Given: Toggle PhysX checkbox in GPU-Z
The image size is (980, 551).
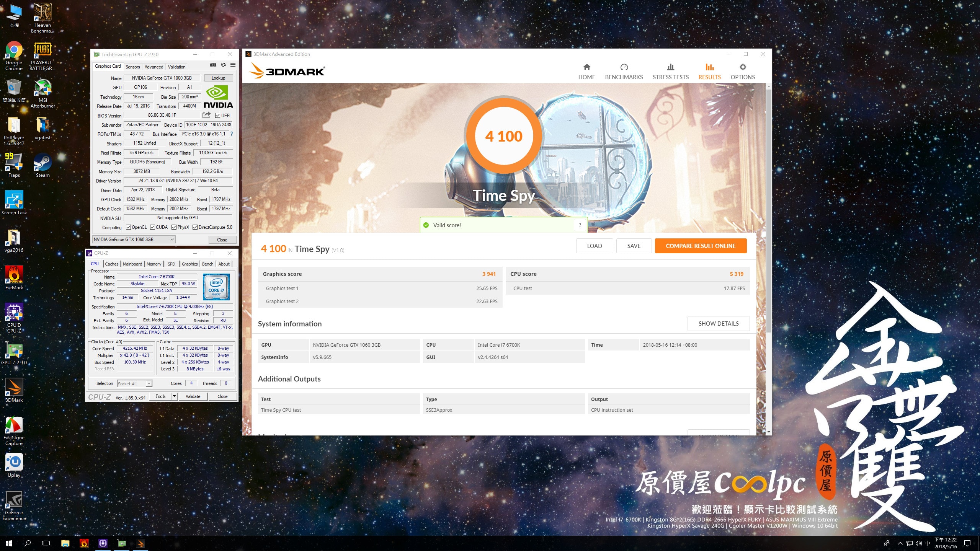Looking at the screenshot, I should 174,227.
